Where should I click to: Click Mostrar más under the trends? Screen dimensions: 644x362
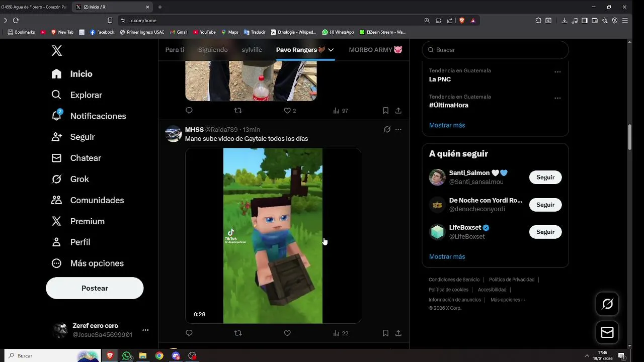tap(447, 125)
